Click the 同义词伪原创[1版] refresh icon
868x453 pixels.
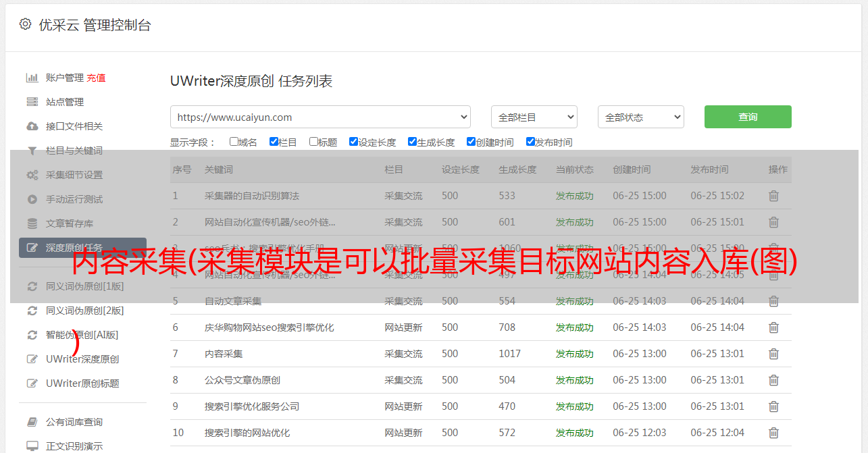click(32, 286)
